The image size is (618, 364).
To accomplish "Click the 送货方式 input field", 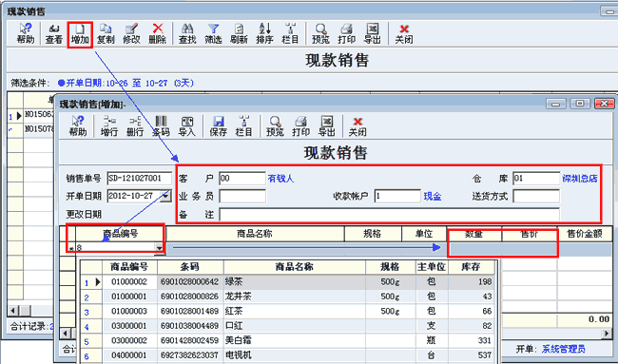I will click(x=536, y=196).
